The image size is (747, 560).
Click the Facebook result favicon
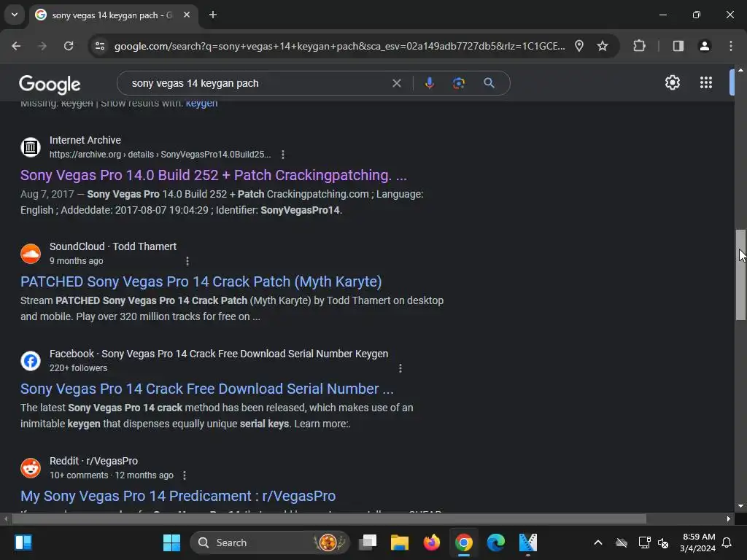[x=31, y=360]
